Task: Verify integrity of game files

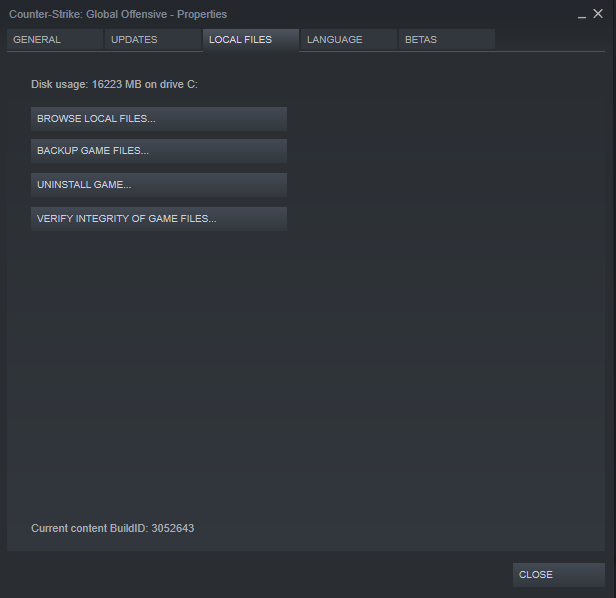Action: (x=159, y=219)
